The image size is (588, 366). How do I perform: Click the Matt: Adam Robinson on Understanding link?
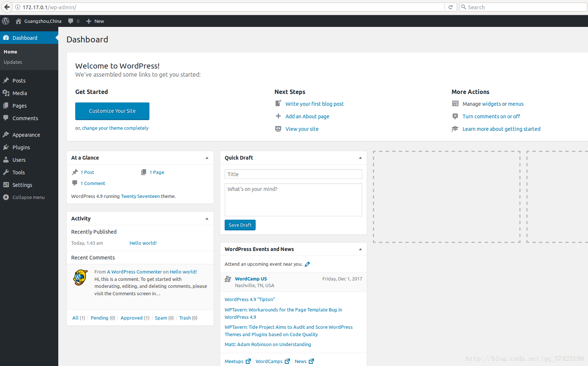click(x=268, y=344)
